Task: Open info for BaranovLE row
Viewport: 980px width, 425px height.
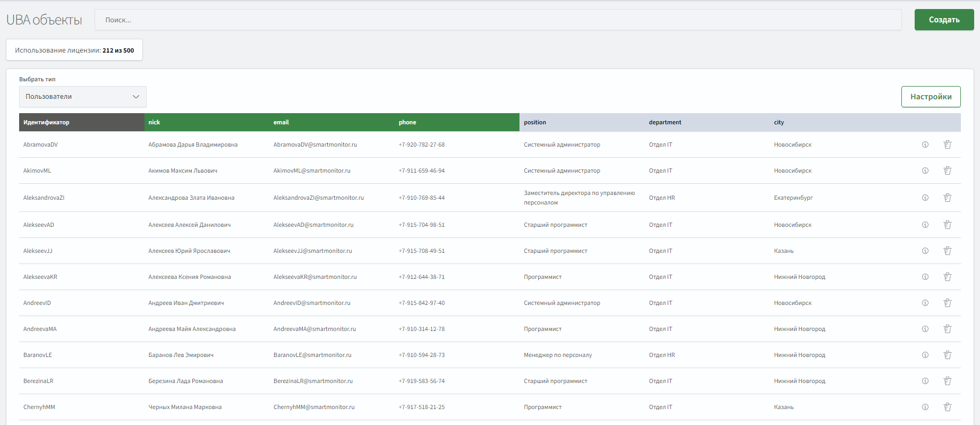Action: click(925, 355)
